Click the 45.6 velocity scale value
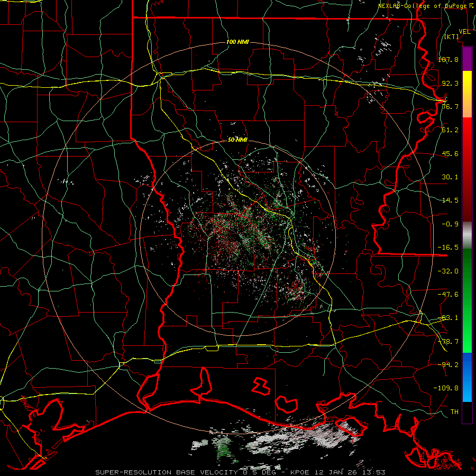This screenshot has height=476, width=476. pyautogui.click(x=450, y=153)
